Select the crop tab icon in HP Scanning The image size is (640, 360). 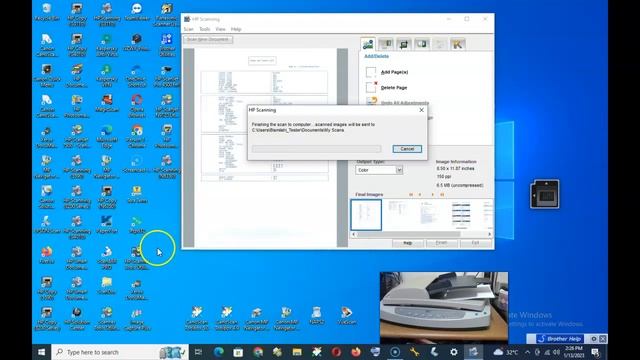click(x=404, y=44)
